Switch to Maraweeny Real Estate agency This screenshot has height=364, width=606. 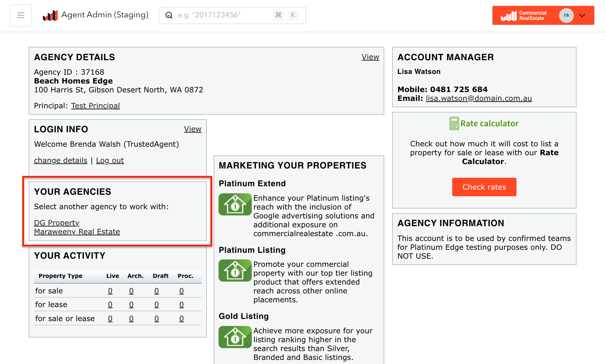(x=77, y=232)
